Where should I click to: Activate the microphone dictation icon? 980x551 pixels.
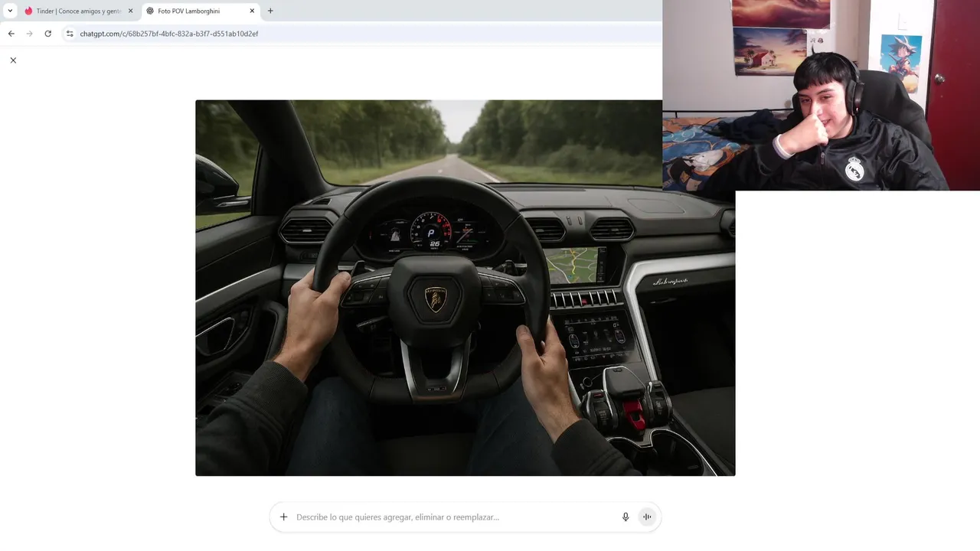click(626, 517)
